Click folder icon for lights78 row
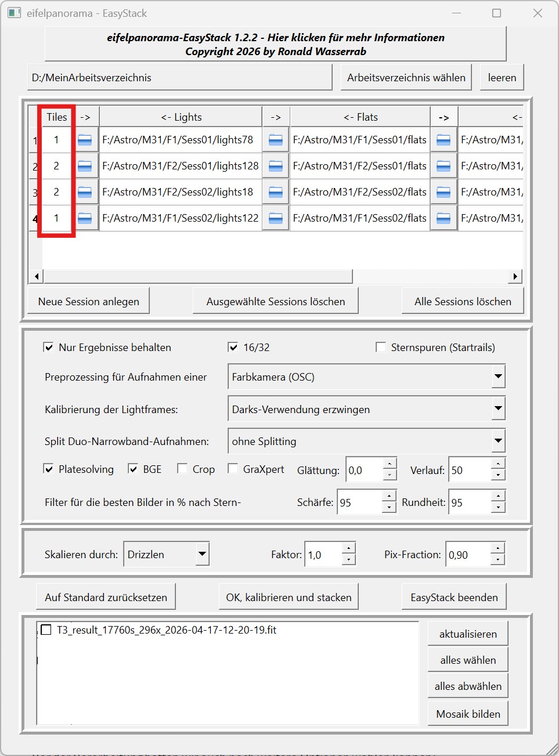Image resolution: width=559 pixels, height=756 pixels. click(x=85, y=140)
